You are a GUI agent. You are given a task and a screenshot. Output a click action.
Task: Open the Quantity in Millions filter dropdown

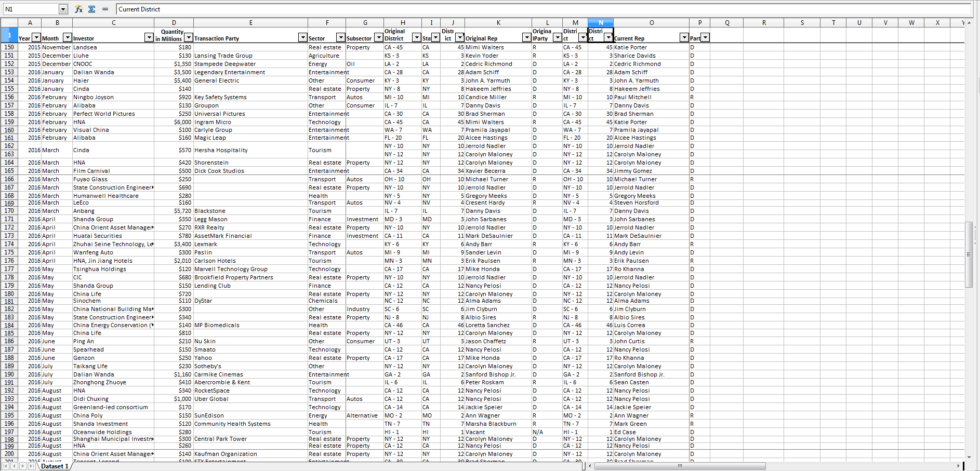pos(189,37)
